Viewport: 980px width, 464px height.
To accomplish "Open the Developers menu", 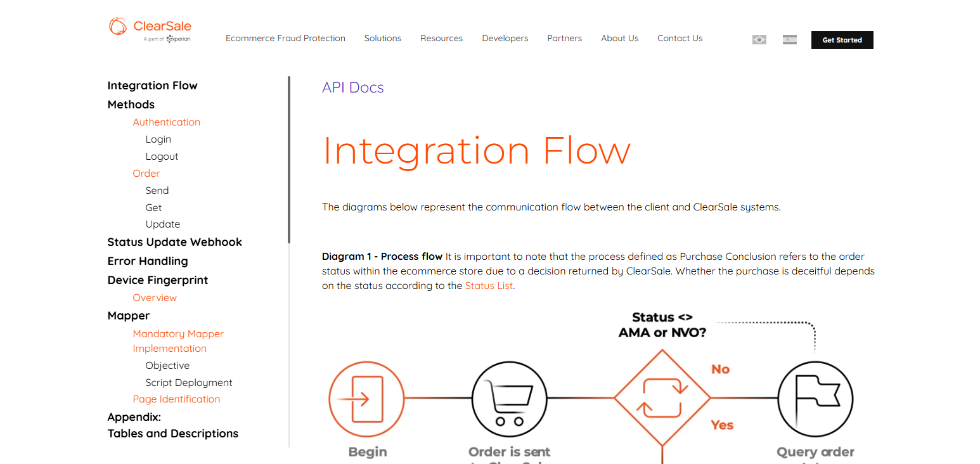I will 505,39.
